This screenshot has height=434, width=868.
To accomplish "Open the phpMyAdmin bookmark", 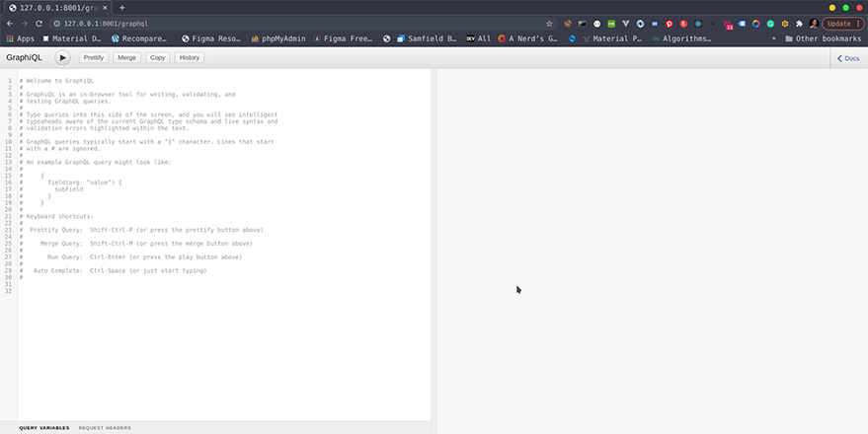I will click(277, 38).
